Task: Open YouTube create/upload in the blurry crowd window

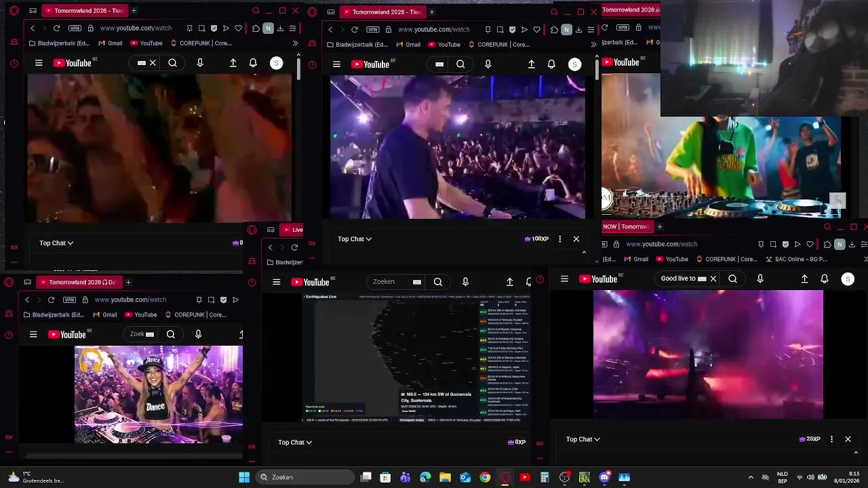Action: point(233,63)
